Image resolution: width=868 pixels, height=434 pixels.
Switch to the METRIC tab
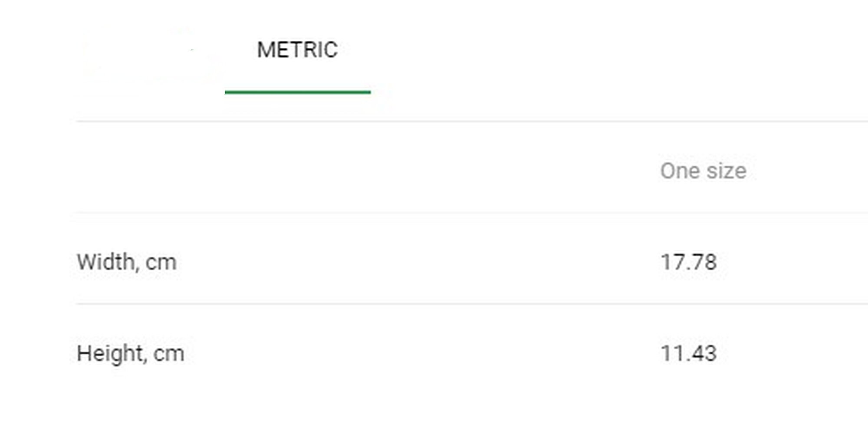[x=297, y=50]
